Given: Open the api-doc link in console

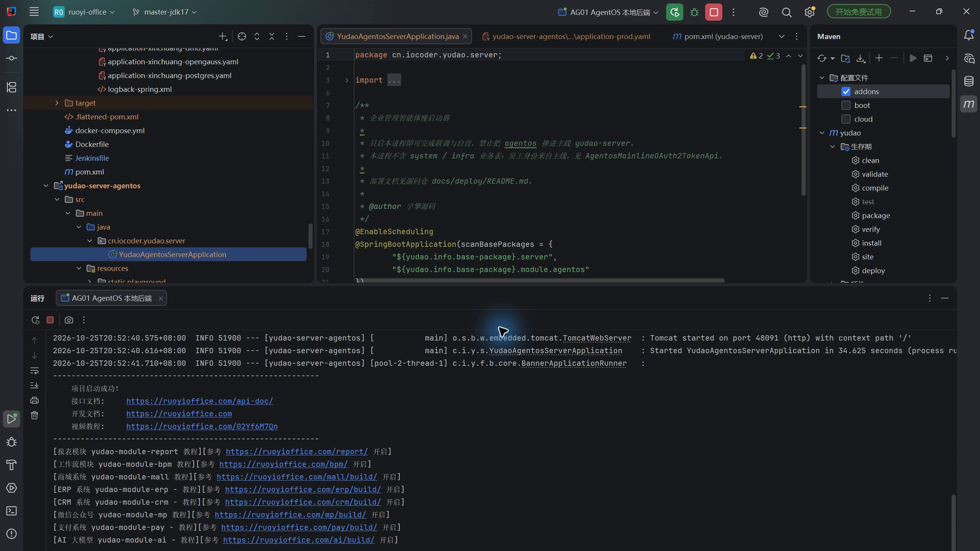Looking at the screenshot, I should (200, 401).
